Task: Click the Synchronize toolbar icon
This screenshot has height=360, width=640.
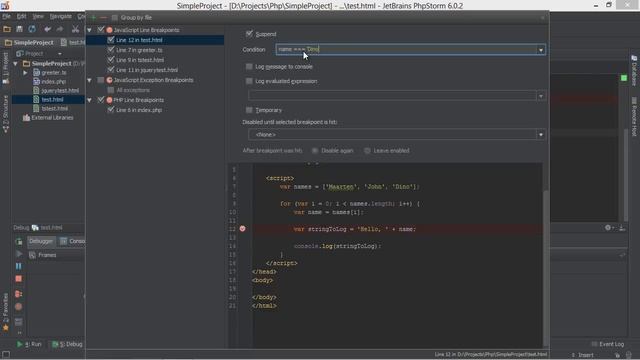Action: pyautogui.click(x=32, y=29)
